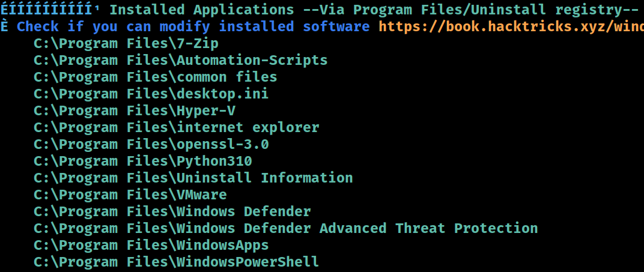This screenshot has height=272, width=644.
Task: Click the Python310 path line
Action: tap(143, 162)
